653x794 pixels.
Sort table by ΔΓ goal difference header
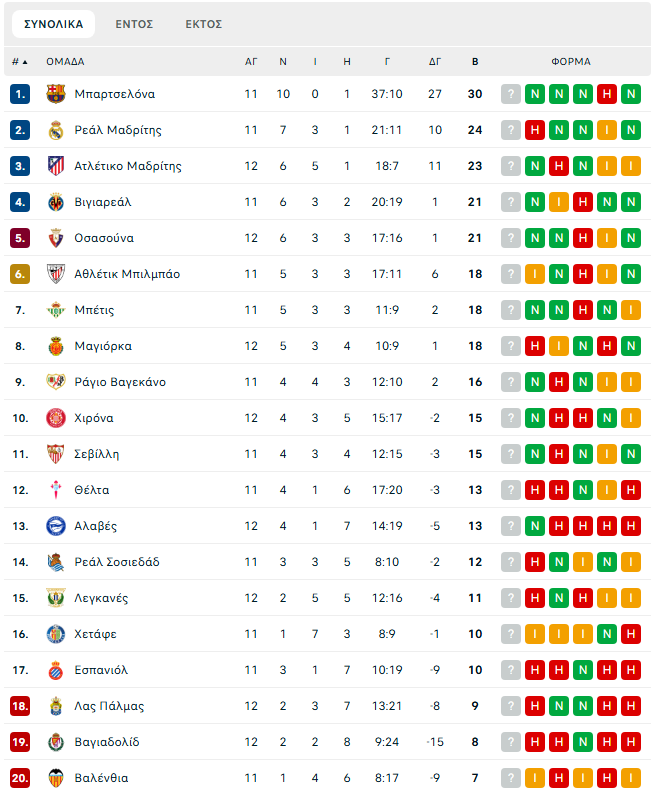435,61
